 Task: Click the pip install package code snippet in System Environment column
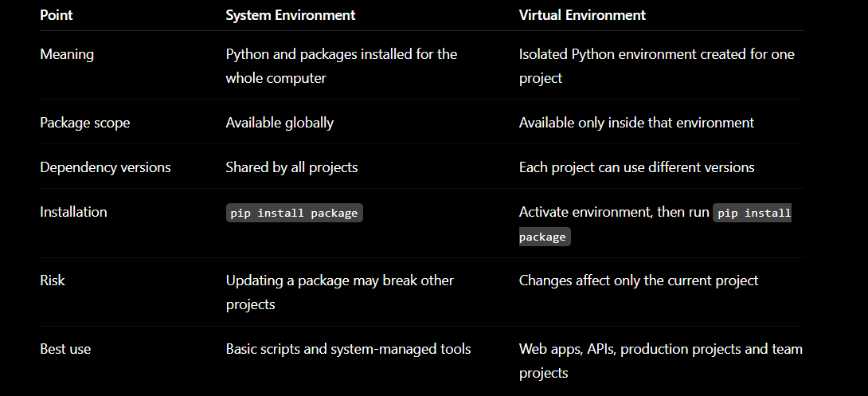click(x=294, y=214)
